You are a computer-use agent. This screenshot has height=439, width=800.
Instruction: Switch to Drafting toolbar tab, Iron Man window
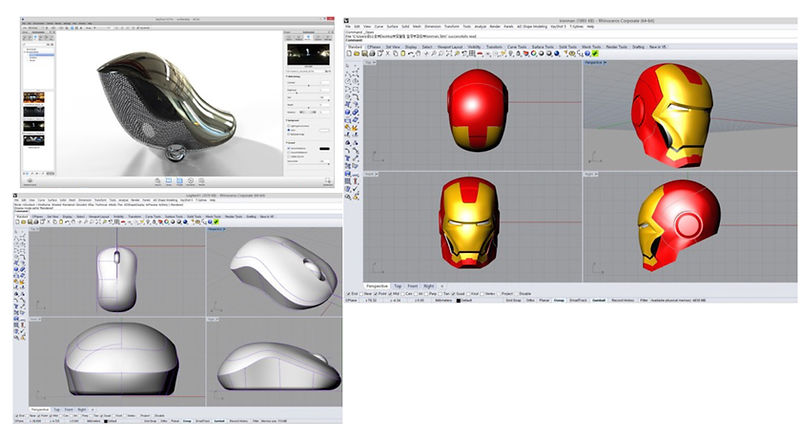(x=638, y=46)
